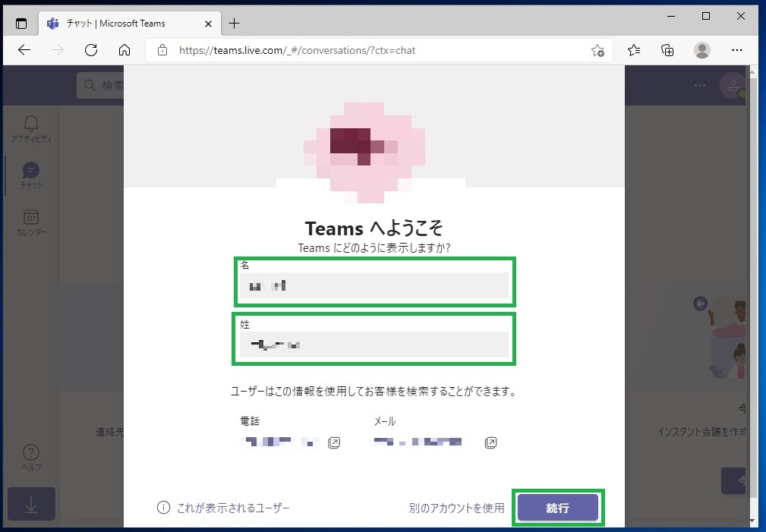The width and height of the screenshot is (766, 532).
Task: Open a new browser tab
Action: pyautogui.click(x=234, y=23)
